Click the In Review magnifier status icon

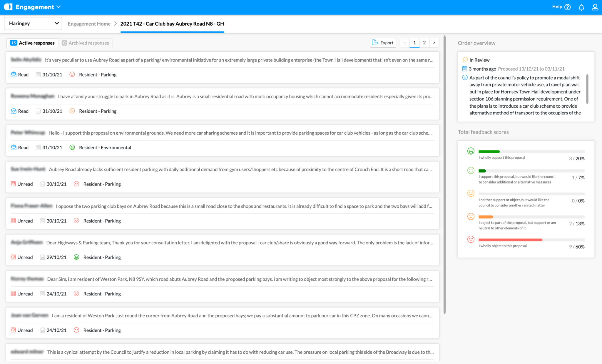click(465, 60)
